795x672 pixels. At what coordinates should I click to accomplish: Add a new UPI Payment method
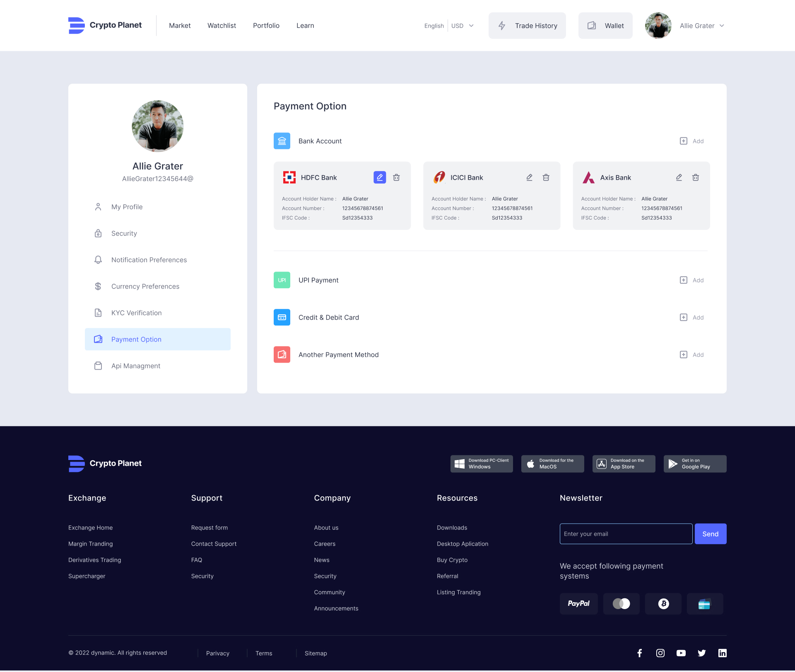[692, 280]
